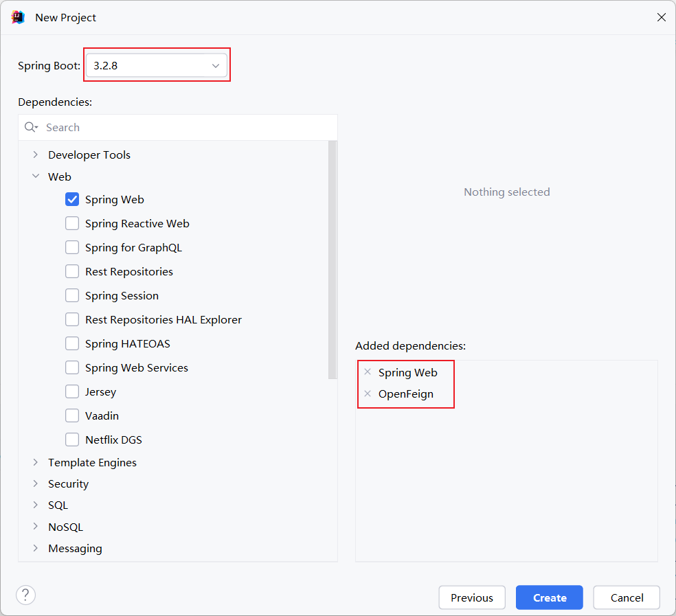Expand the NoSQL category
Screen dimensions: 676x616
[36, 527]
